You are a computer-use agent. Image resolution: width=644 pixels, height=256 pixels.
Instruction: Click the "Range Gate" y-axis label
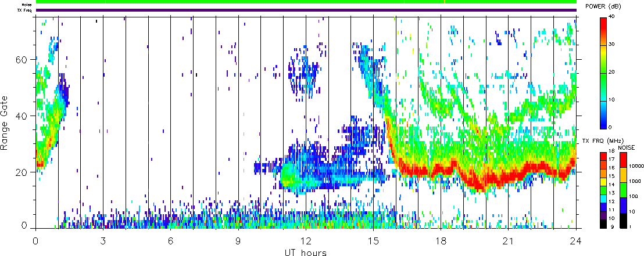(5, 122)
